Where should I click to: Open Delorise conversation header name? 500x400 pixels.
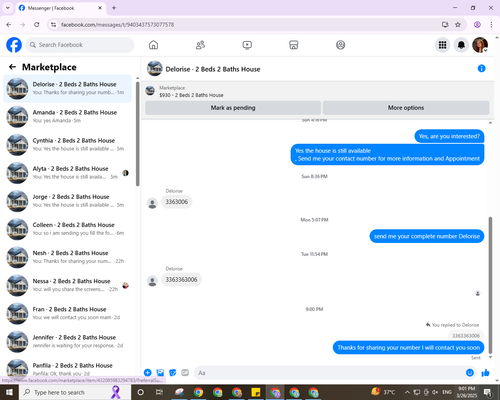click(213, 69)
